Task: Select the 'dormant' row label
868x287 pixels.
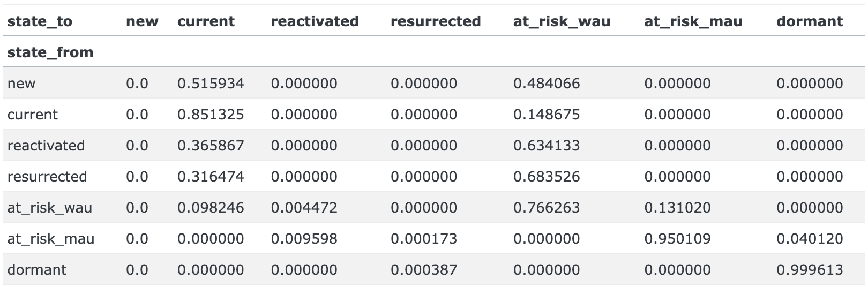Action: tap(37, 270)
